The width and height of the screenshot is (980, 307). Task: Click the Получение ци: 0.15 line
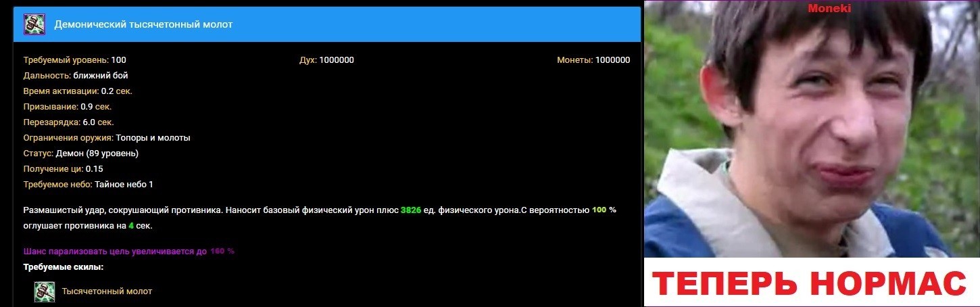pos(63,169)
